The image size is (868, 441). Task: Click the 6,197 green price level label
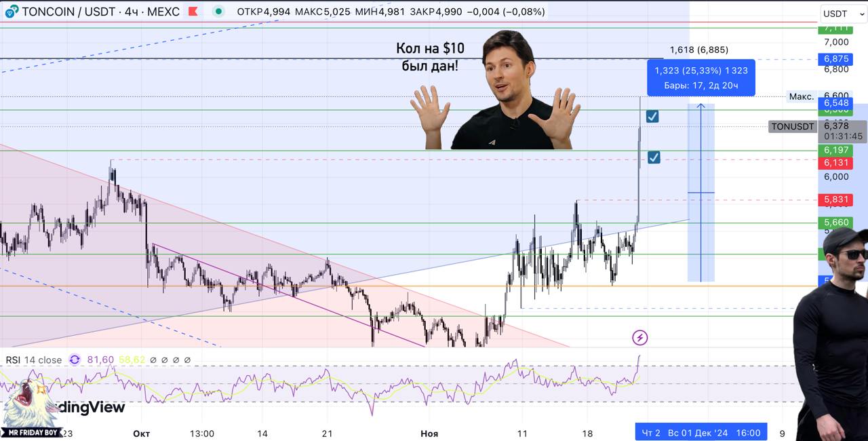point(836,150)
